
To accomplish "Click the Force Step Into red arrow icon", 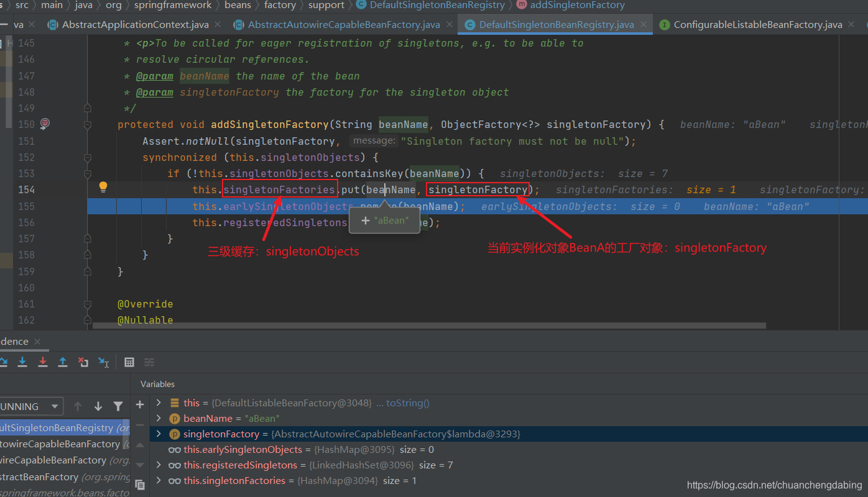I will [43, 362].
